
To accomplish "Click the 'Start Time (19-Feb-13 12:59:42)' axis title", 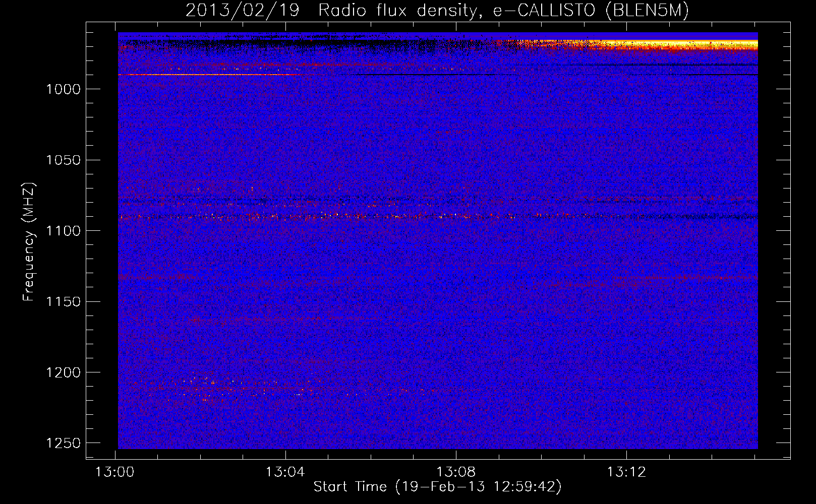I will click(437, 487).
